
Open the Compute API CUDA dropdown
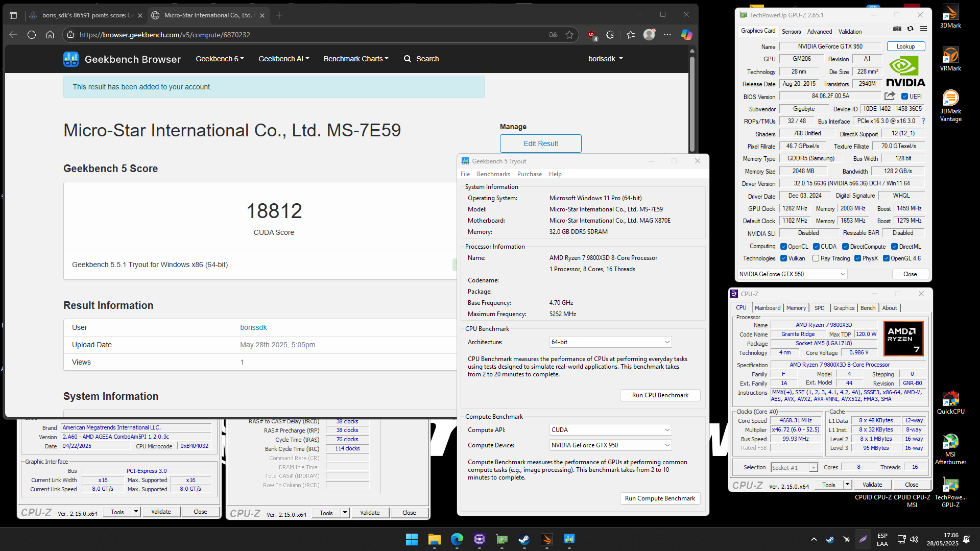coord(610,430)
